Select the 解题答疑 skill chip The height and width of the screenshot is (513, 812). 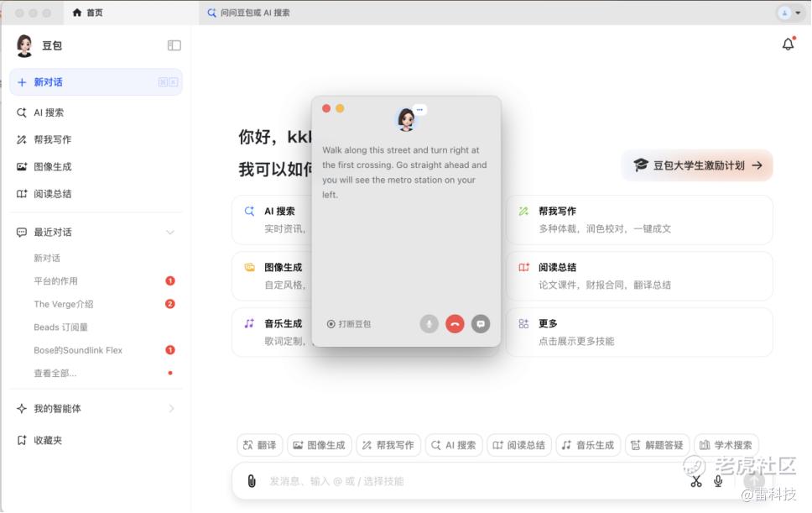tap(657, 445)
